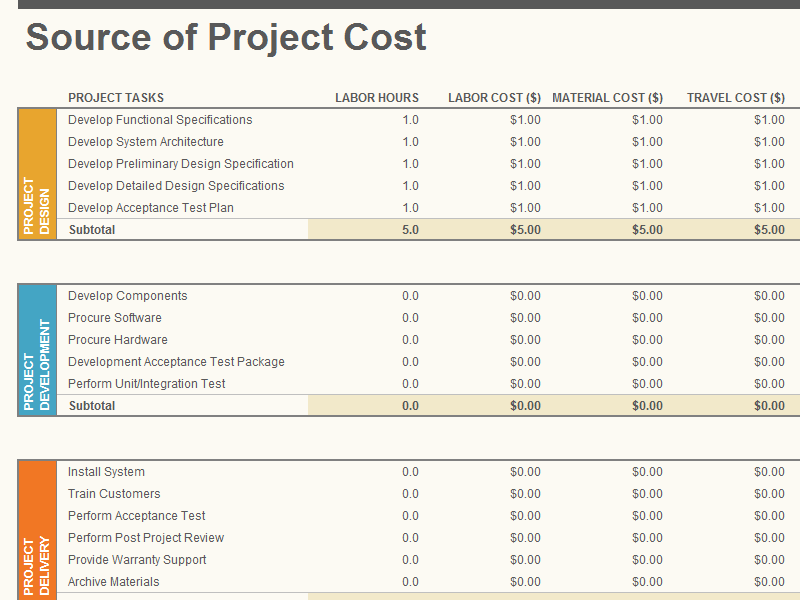Select the Project Design labor cost subtotal $5.00
800x600 pixels.
pos(525,230)
